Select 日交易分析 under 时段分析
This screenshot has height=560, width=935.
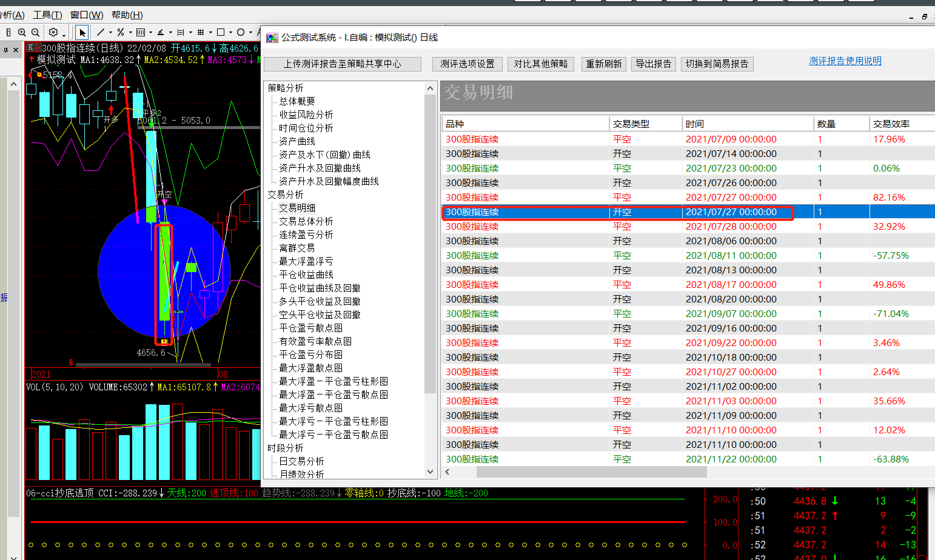tap(302, 461)
